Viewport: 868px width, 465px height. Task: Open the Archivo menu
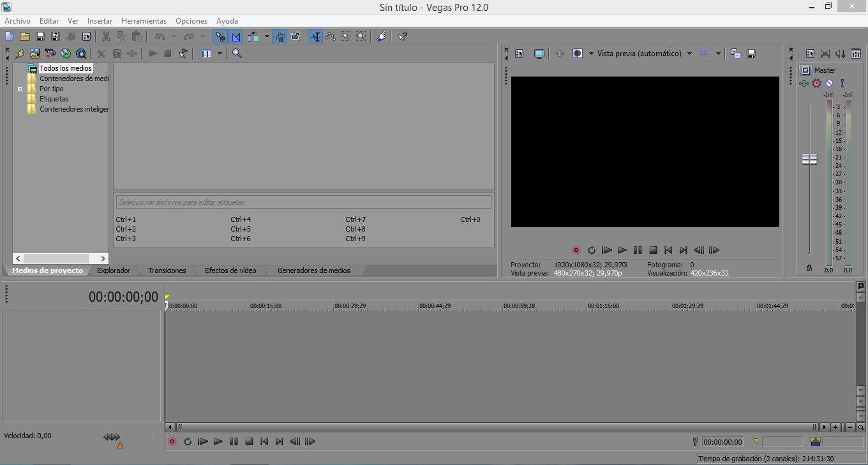click(x=17, y=21)
